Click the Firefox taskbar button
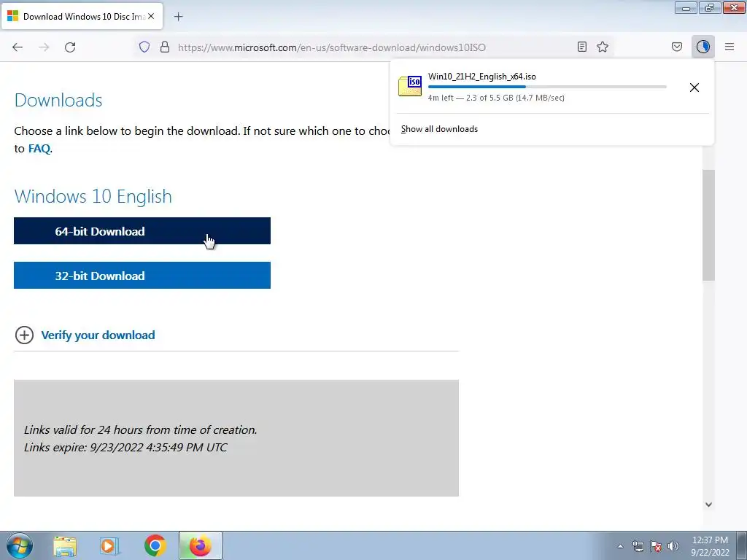This screenshot has height=560, width=747. click(x=200, y=545)
